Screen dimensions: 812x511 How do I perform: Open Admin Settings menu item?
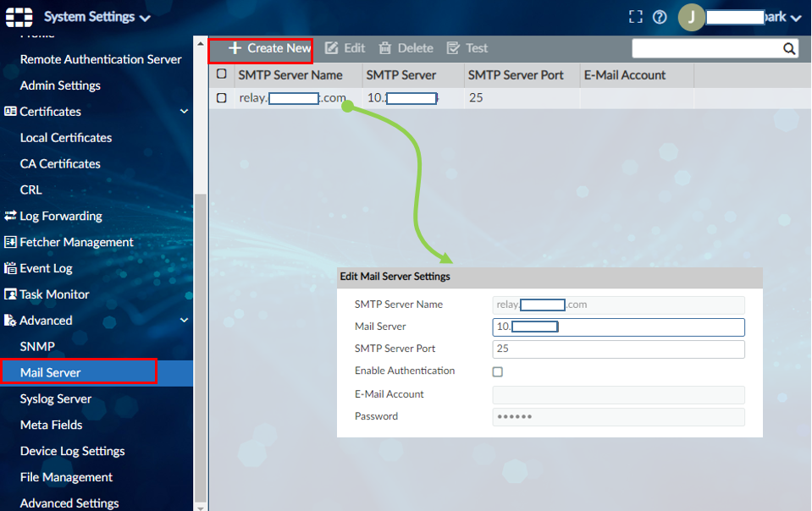(x=60, y=85)
